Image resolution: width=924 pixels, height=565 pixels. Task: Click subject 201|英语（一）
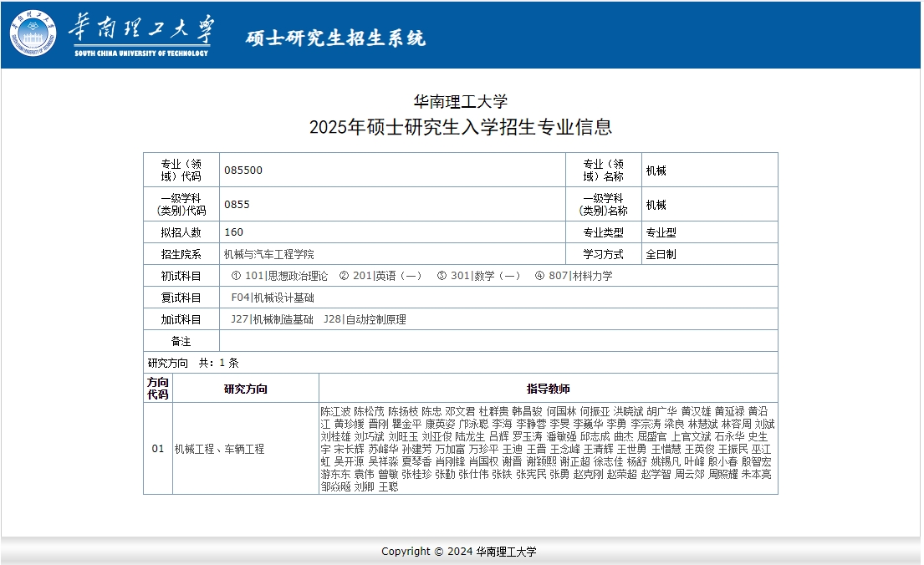click(x=387, y=276)
